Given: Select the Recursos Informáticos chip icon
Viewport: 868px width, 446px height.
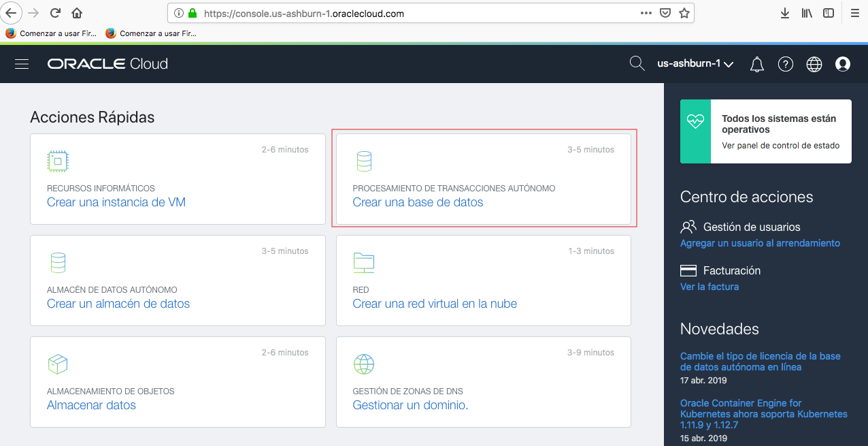Looking at the screenshot, I should tap(58, 161).
